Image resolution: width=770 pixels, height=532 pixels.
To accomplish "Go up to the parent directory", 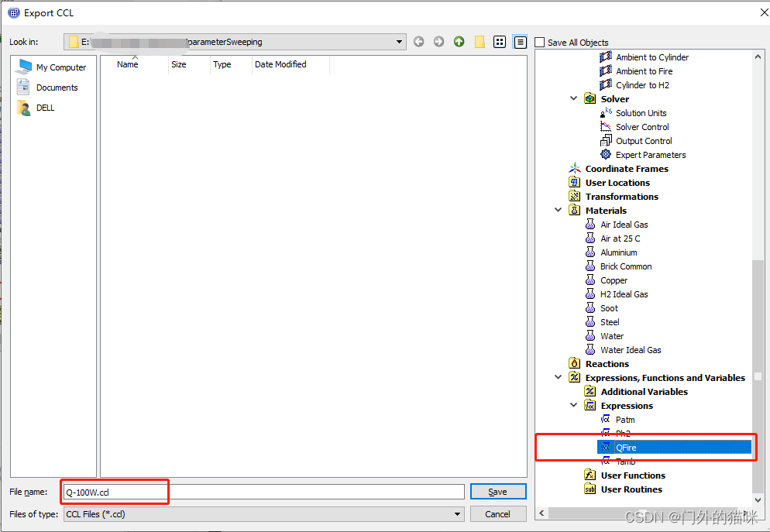I will pyautogui.click(x=459, y=42).
